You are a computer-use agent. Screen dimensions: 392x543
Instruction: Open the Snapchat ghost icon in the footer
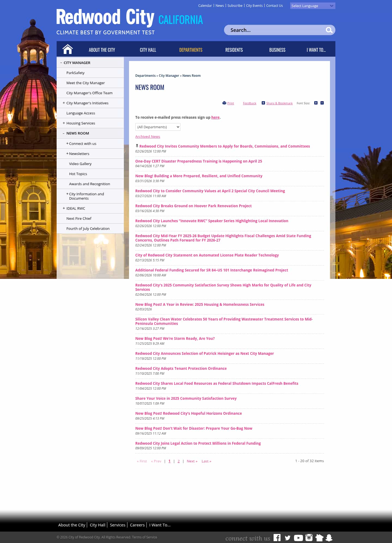[x=329, y=538]
